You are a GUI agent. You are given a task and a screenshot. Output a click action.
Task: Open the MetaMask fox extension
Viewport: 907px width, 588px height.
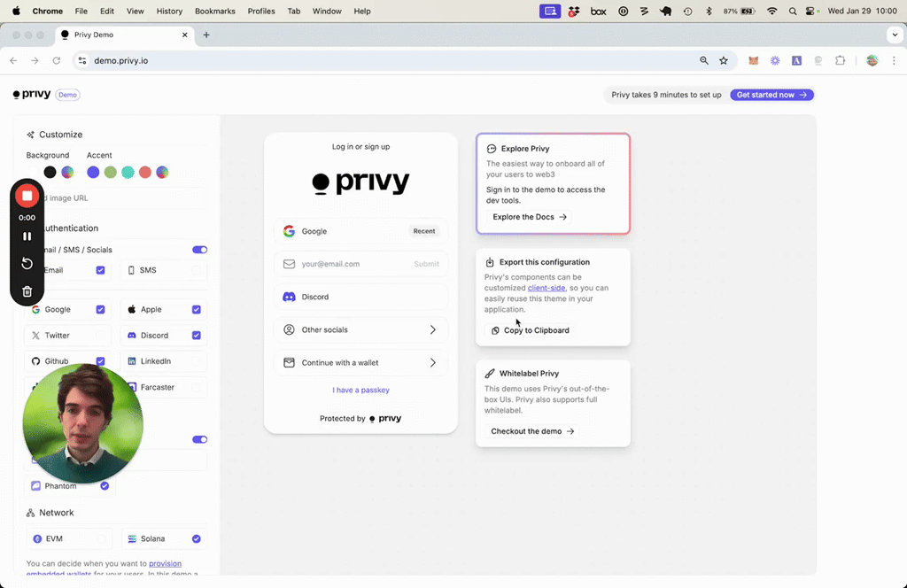[x=753, y=60]
